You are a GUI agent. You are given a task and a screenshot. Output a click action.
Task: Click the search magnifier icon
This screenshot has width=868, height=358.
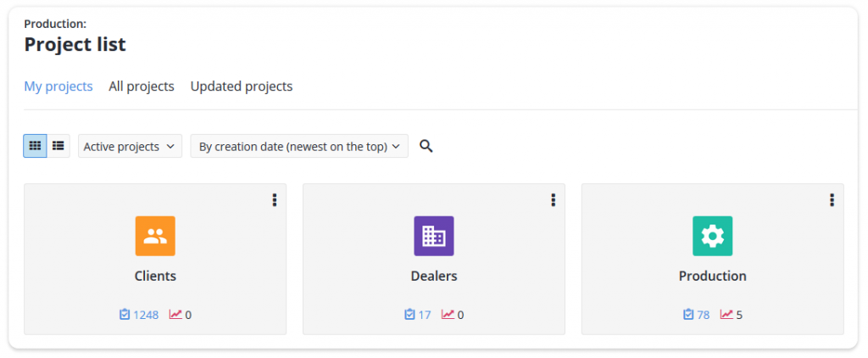[426, 146]
